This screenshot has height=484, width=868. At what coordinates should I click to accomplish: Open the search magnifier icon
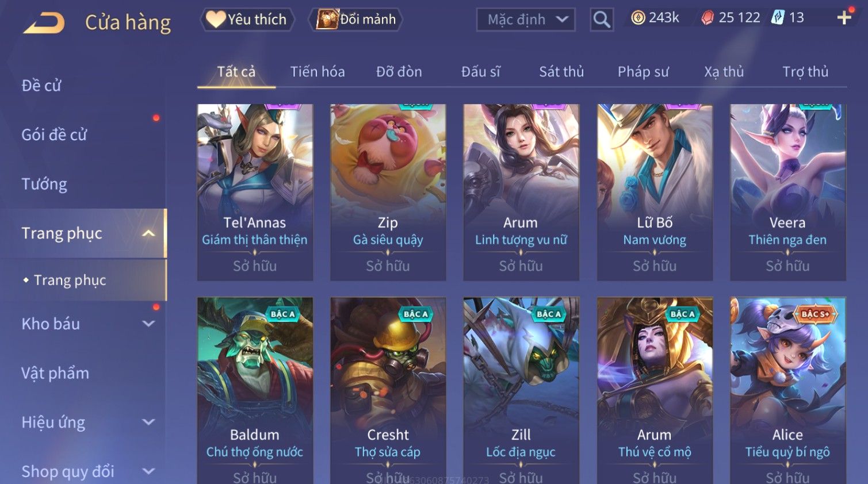602,20
